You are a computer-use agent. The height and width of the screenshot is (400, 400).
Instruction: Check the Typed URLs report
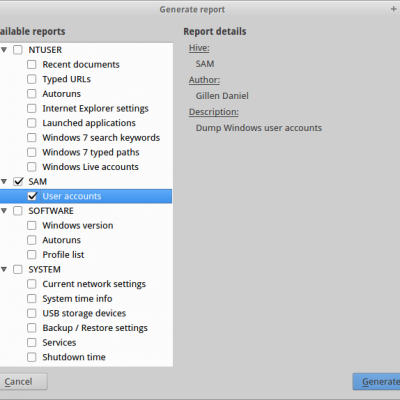point(32,79)
